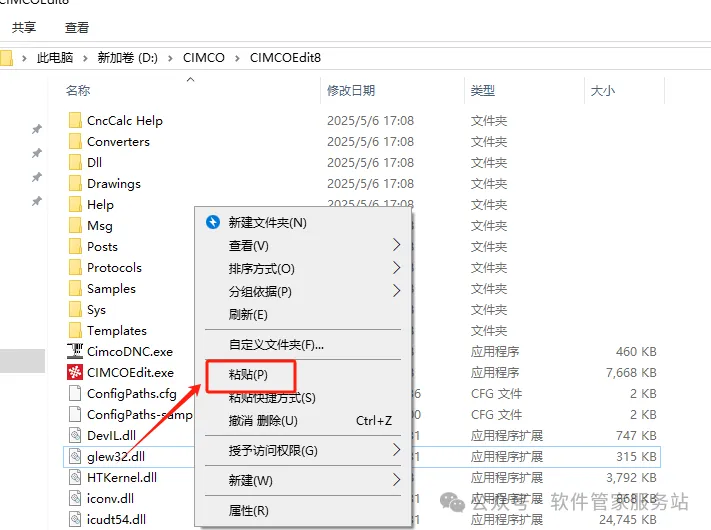
Task: Open the 新建(W) submenu
Action: coord(303,481)
